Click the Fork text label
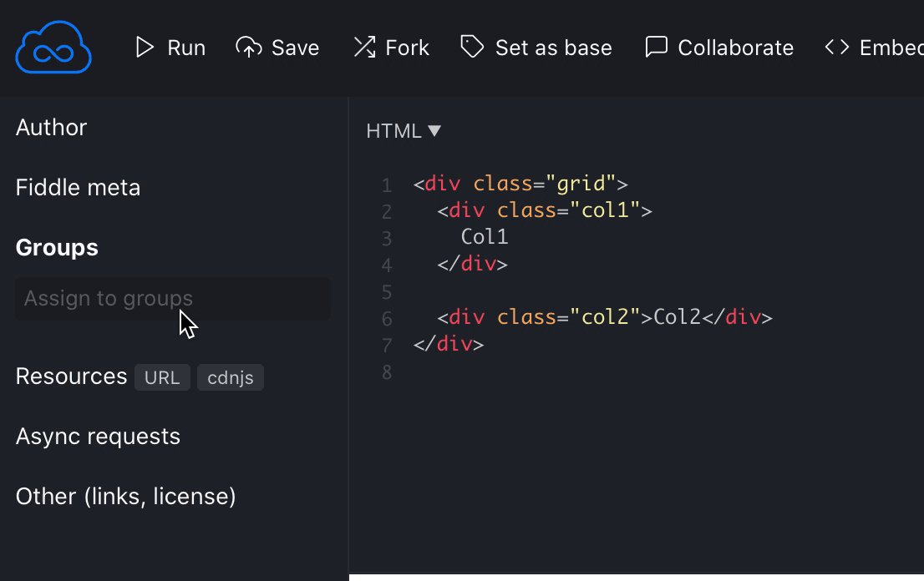This screenshot has height=581, width=924. click(x=407, y=48)
